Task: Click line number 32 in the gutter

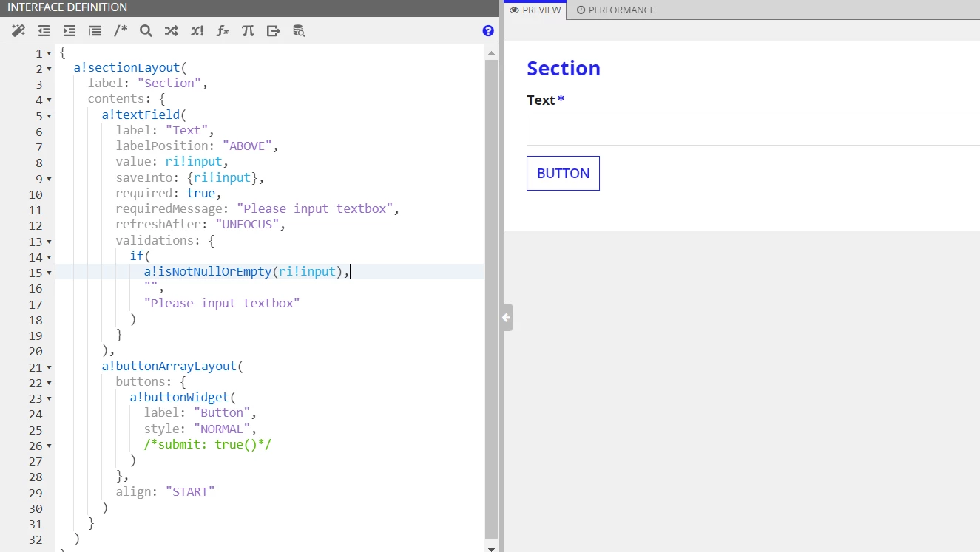Action: tap(36, 539)
